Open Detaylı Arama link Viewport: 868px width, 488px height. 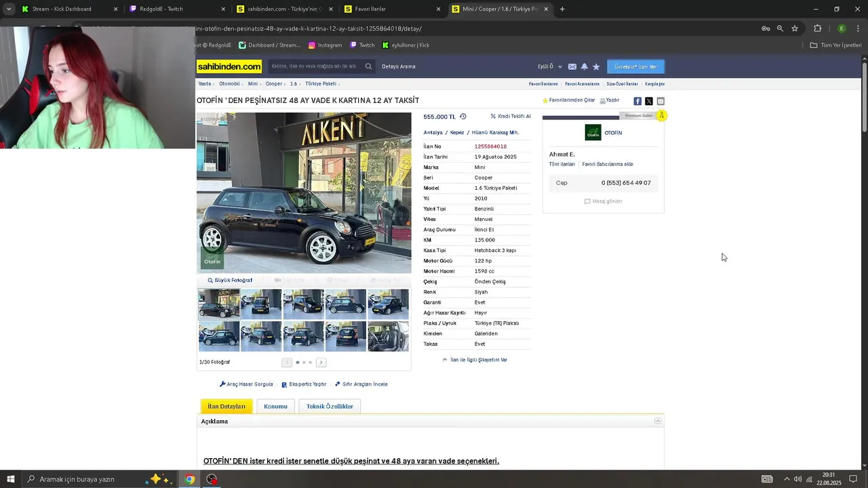point(399,66)
